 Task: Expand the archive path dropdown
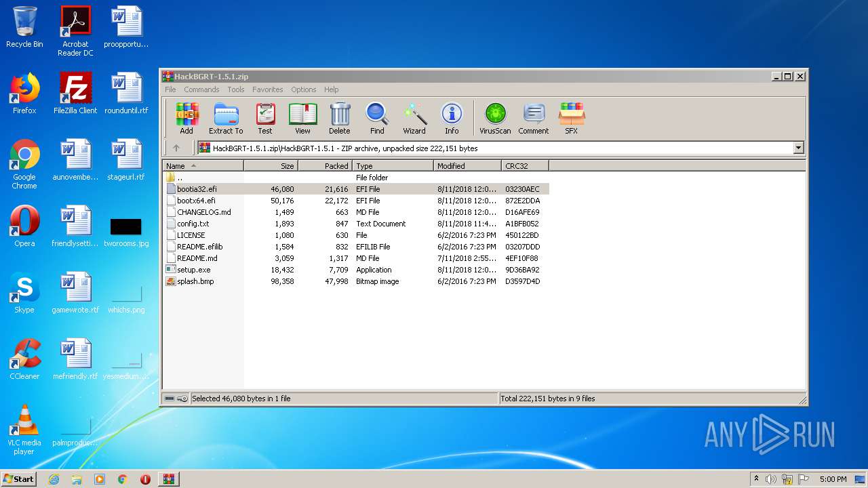point(798,148)
